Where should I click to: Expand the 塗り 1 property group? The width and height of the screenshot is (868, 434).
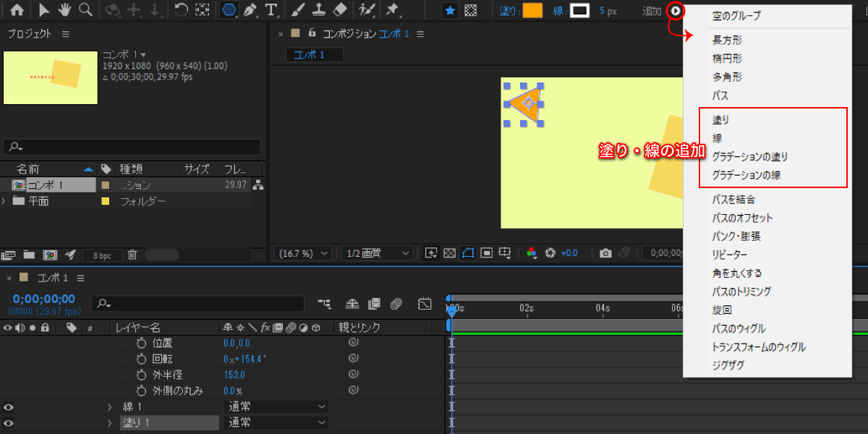110,422
